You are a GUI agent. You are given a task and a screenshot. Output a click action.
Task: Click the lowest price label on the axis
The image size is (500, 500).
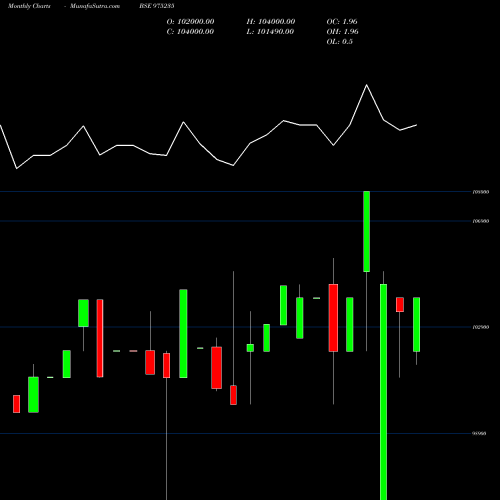(479, 433)
